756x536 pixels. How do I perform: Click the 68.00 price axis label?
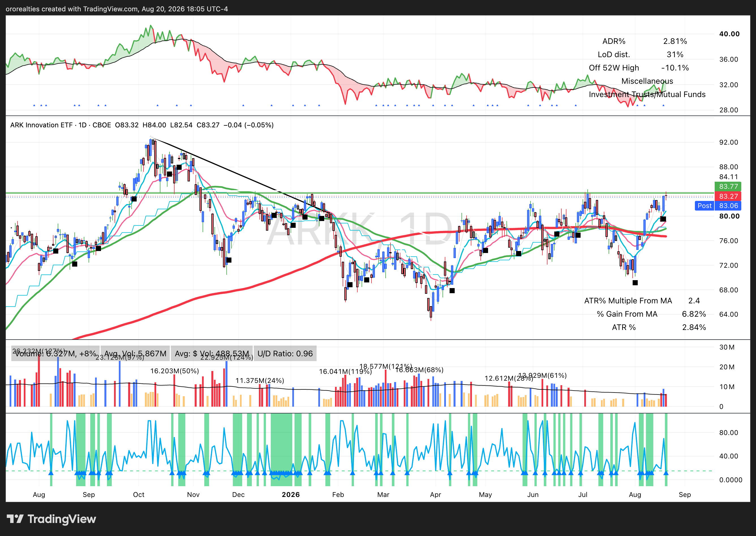pyautogui.click(x=729, y=290)
